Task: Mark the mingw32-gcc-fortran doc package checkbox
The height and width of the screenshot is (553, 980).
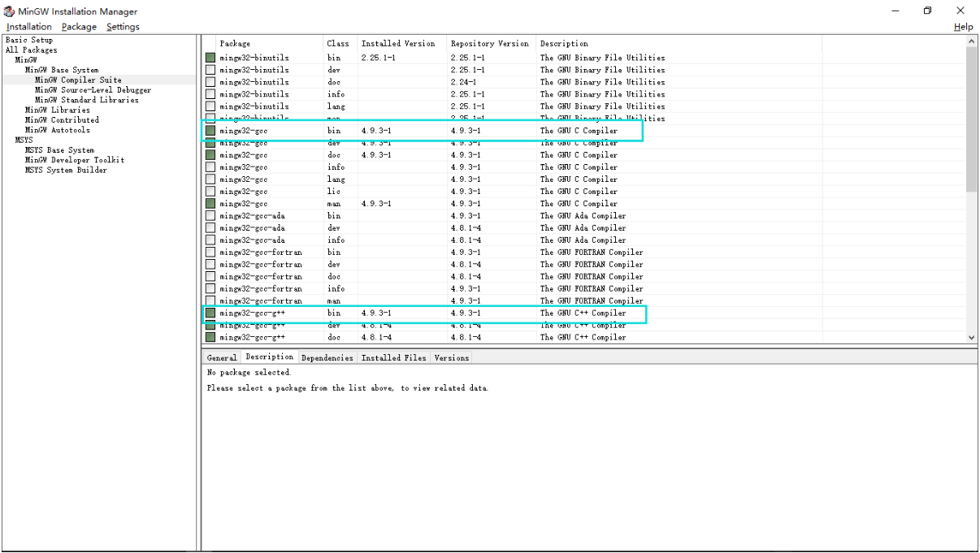Action: pos(210,277)
